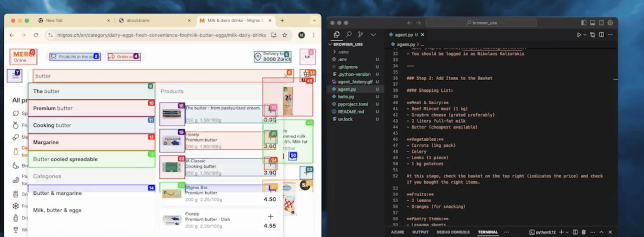Open Migros hamburger menu
Image resolution: width=644 pixels, height=237 pixels.
point(15,76)
